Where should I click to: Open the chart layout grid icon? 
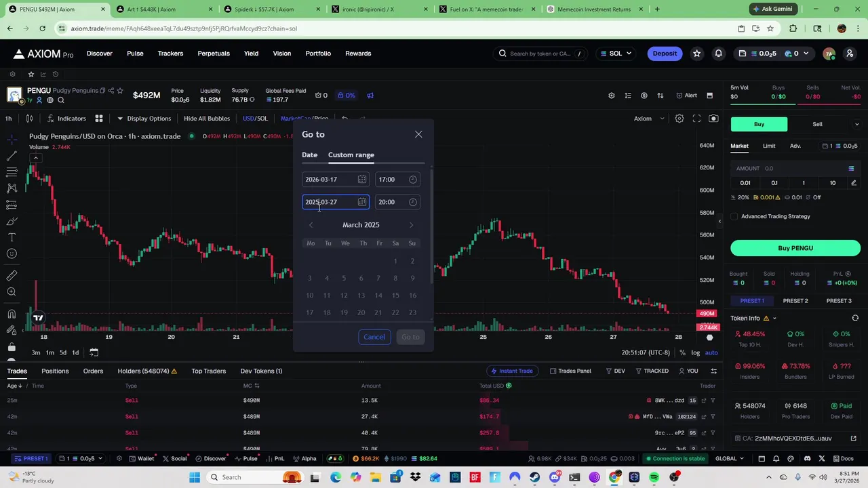click(x=99, y=119)
